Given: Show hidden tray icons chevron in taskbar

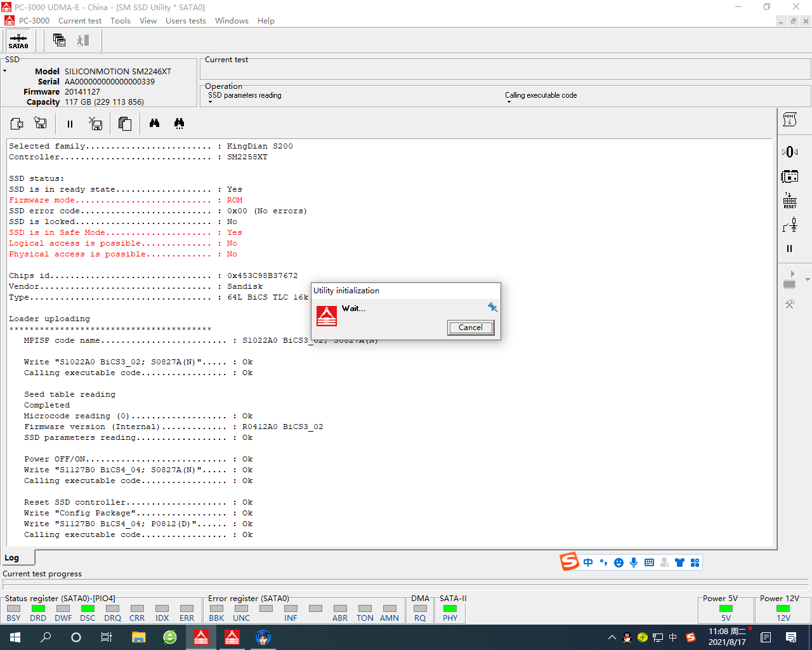Looking at the screenshot, I should point(612,637).
